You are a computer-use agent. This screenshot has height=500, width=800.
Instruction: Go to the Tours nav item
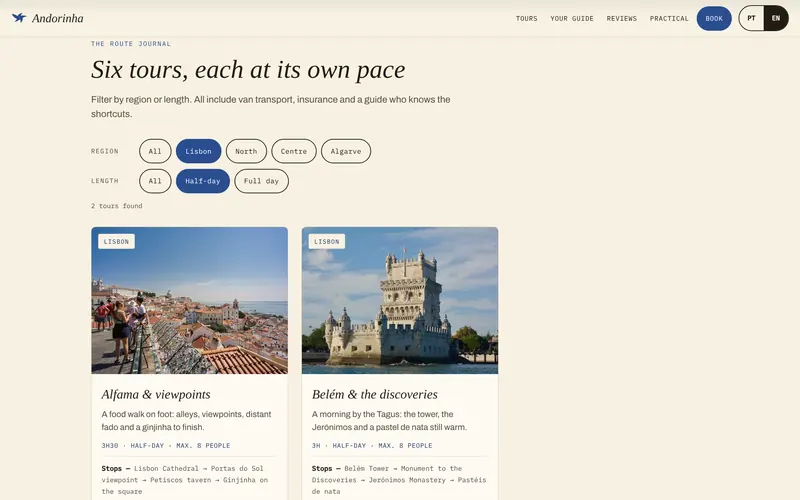[x=527, y=18]
